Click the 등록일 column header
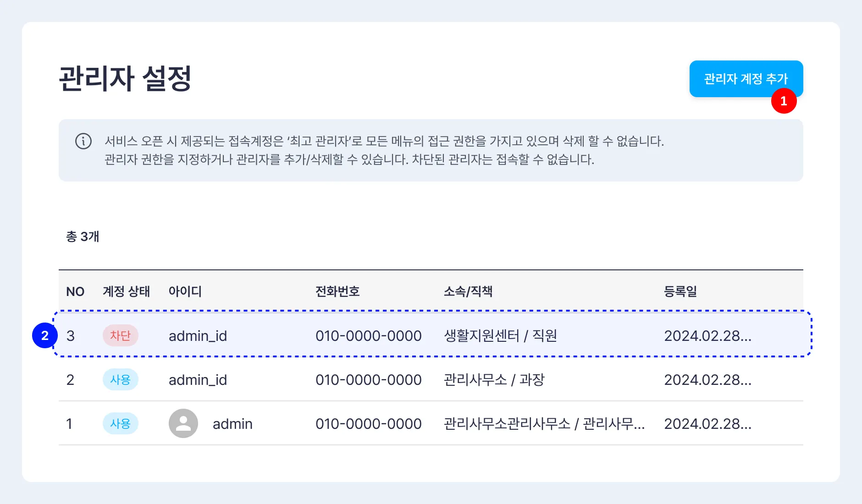862x504 pixels. (680, 291)
